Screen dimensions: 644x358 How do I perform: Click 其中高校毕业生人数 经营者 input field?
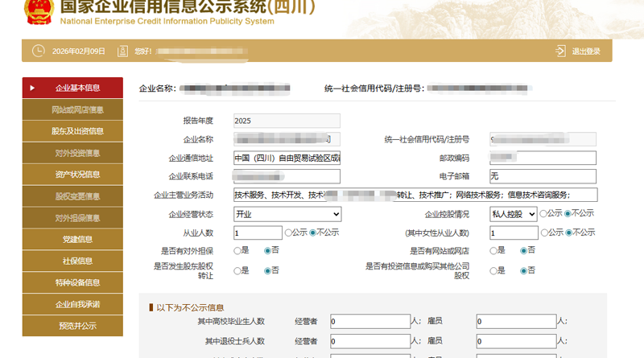[370, 322]
